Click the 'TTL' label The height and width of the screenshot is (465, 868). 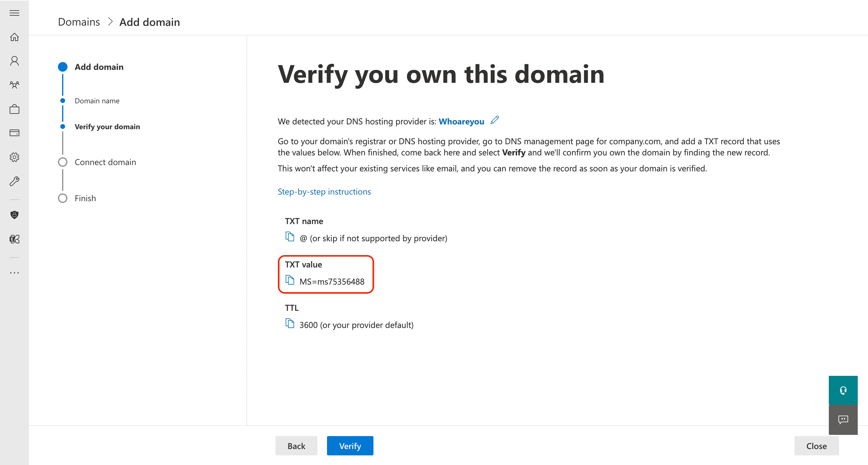click(x=292, y=308)
